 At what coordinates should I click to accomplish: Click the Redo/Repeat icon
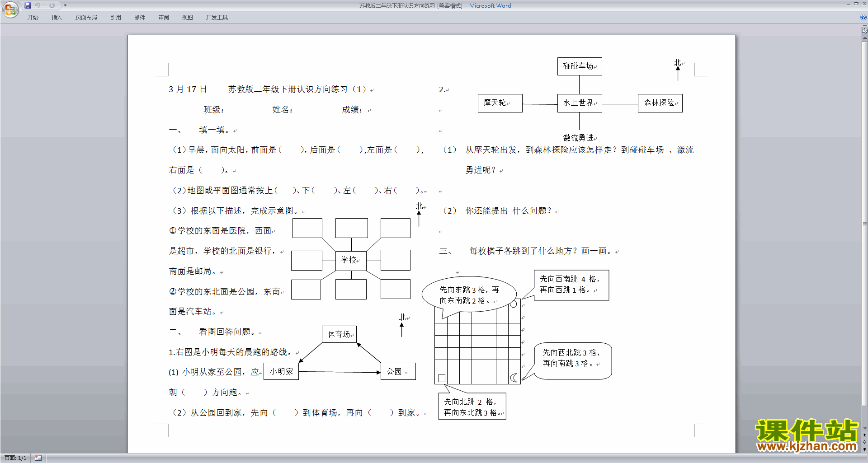(52, 5)
